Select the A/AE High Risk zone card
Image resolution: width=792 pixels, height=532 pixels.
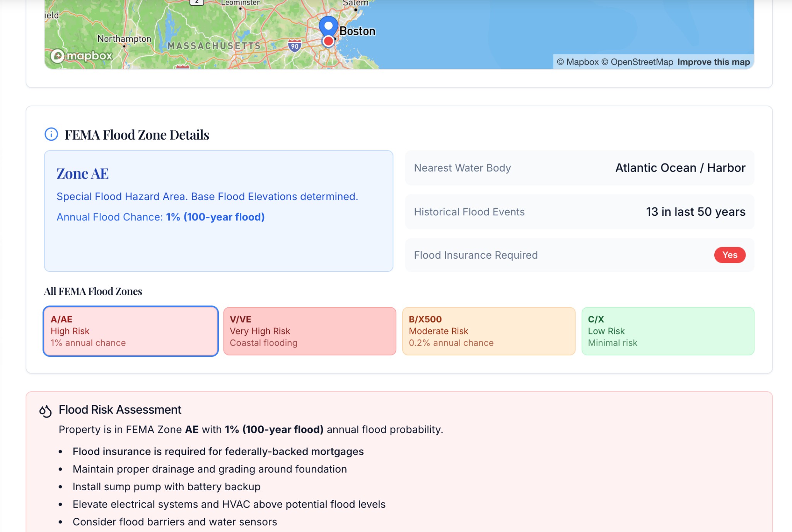[131, 331]
